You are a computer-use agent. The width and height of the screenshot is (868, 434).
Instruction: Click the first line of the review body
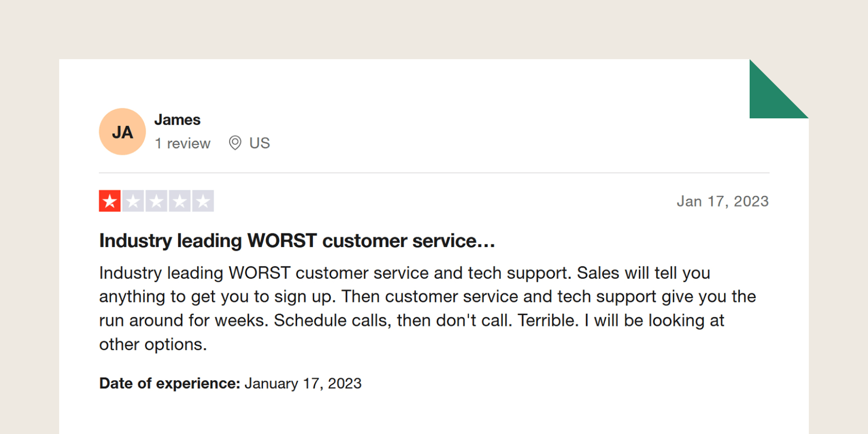(x=404, y=273)
